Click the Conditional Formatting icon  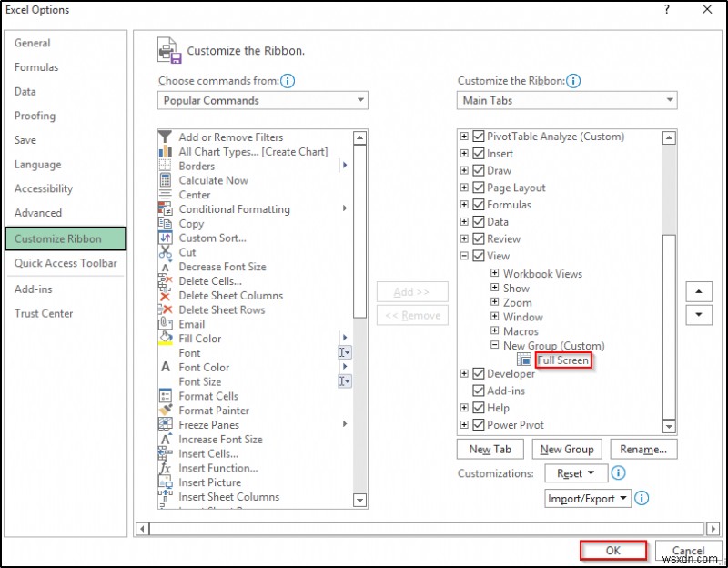(166, 209)
